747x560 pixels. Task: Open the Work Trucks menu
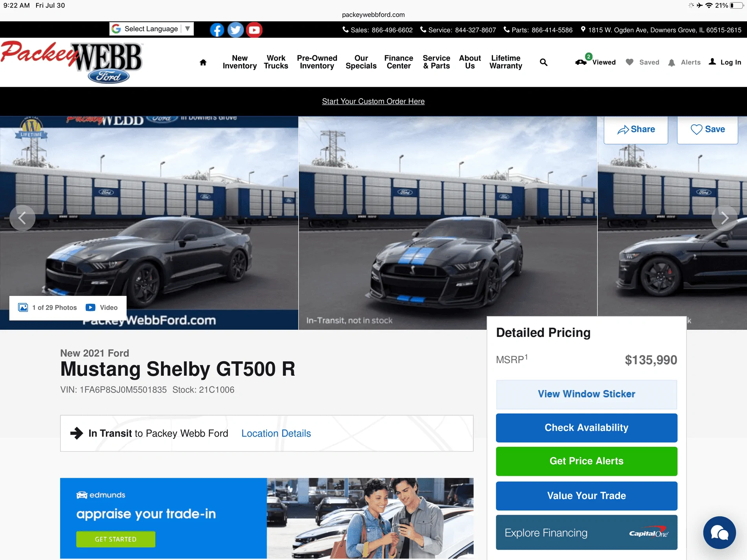point(276,62)
